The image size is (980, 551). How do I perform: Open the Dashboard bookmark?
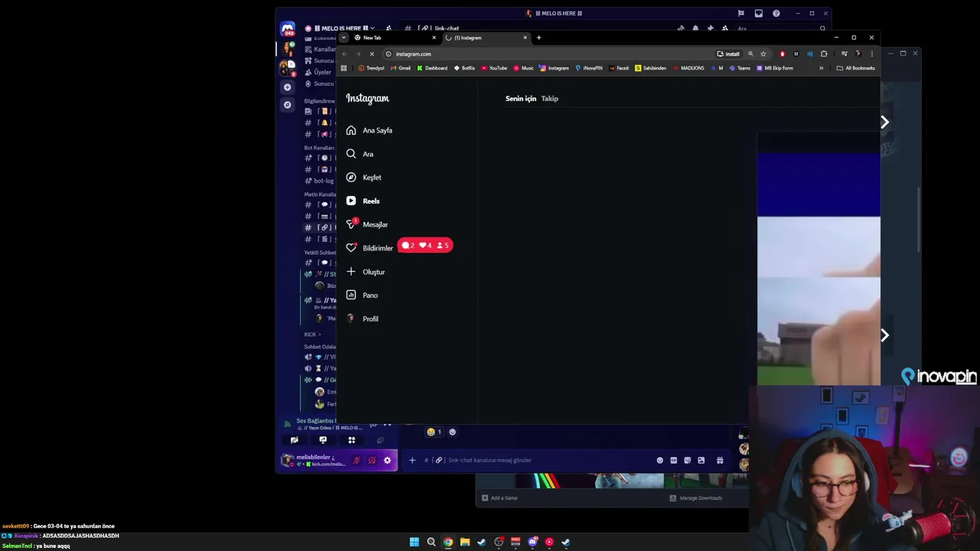(x=432, y=68)
